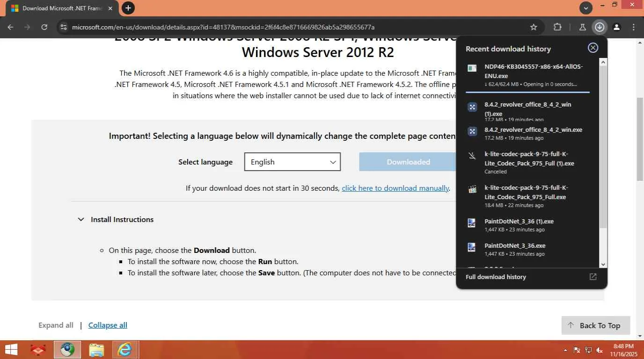
Task: Switch to the Chromium browser taskbar icon
Action: pos(67,350)
